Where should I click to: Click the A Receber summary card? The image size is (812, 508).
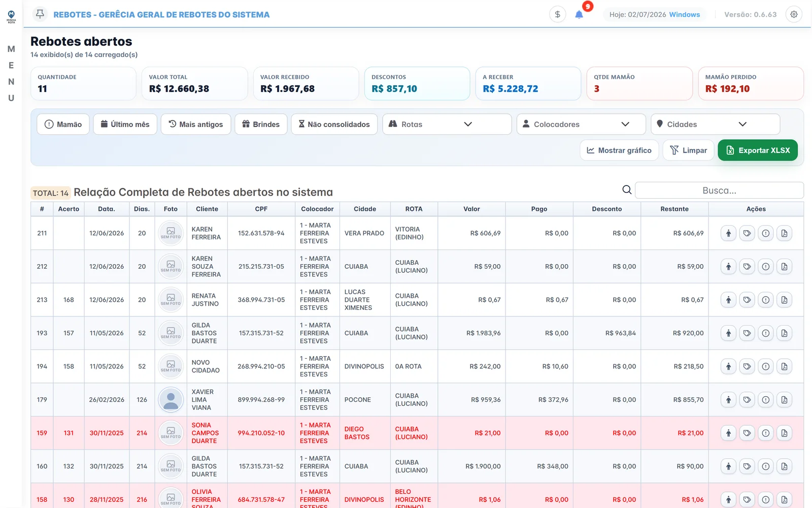click(x=528, y=83)
